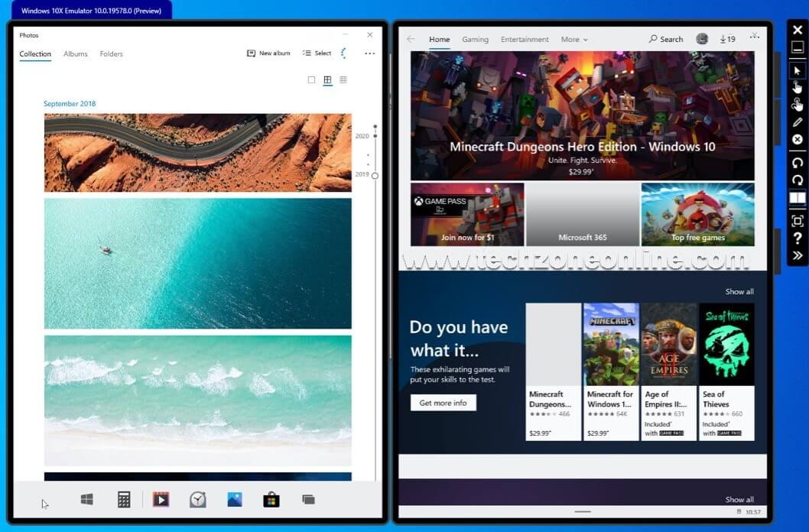Screen dimensions: 809x532
Task: Select mouse pointer input mode in emulator toolbar
Action: 798,70
